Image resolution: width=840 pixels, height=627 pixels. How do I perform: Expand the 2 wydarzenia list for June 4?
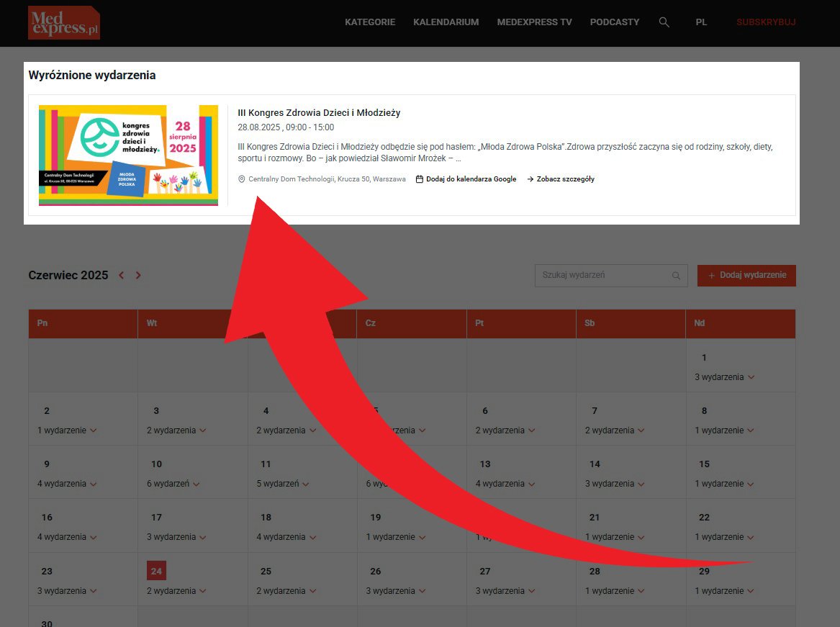tap(286, 430)
